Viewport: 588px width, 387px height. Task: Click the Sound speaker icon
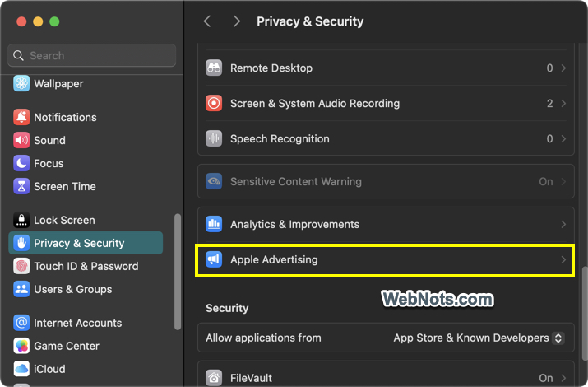pyautogui.click(x=21, y=140)
